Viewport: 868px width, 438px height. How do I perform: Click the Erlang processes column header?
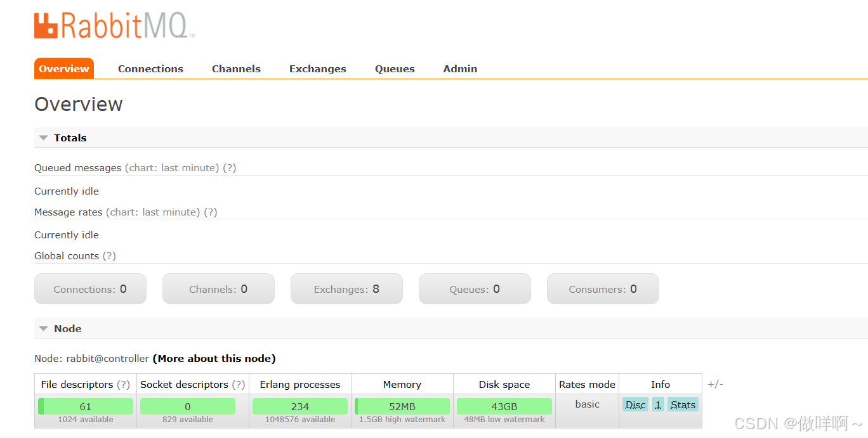pyautogui.click(x=300, y=384)
